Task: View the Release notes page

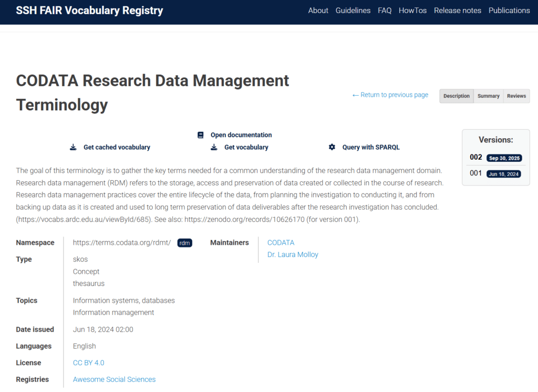Action: click(x=458, y=11)
